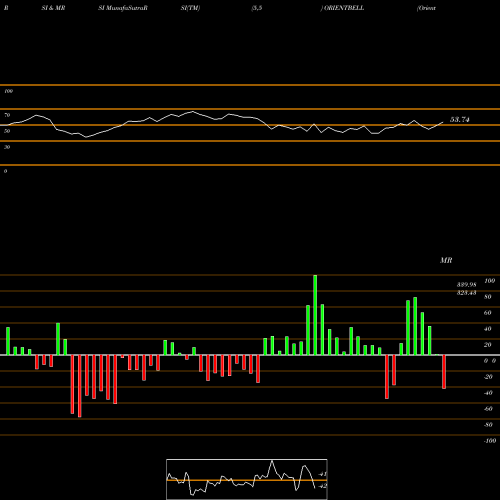This screenshot has width=500, height=500.
Task: Click the MR axis label 80
Action: point(488,297)
